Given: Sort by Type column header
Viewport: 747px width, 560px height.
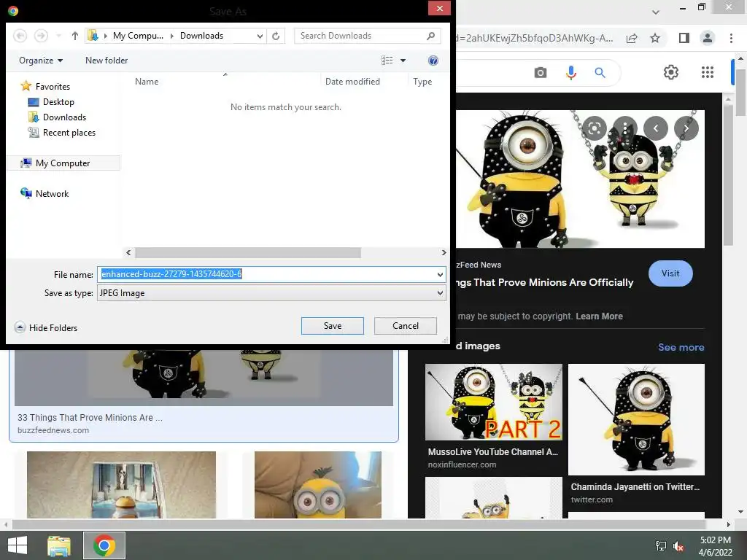Looking at the screenshot, I should click(x=422, y=82).
